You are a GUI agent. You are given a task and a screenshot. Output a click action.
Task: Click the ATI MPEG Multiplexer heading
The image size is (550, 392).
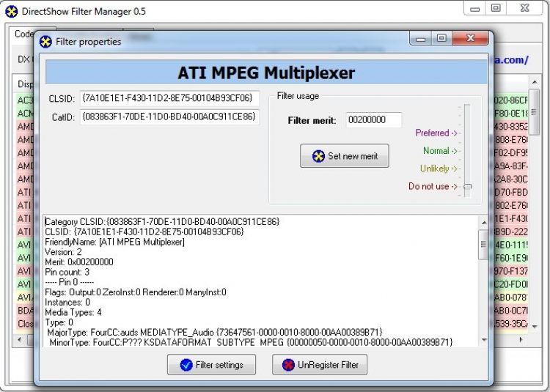click(x=266, y=73)
